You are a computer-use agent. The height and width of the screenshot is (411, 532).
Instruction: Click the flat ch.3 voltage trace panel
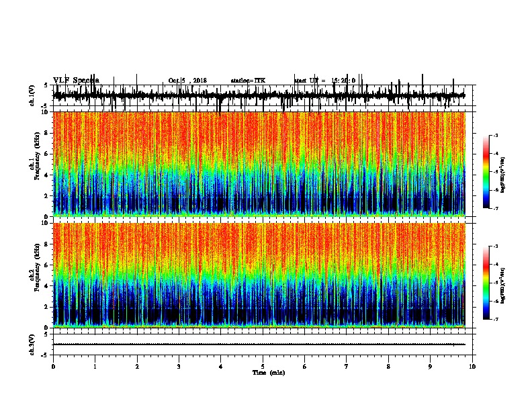pyautogui.click(x=264, y=345)
